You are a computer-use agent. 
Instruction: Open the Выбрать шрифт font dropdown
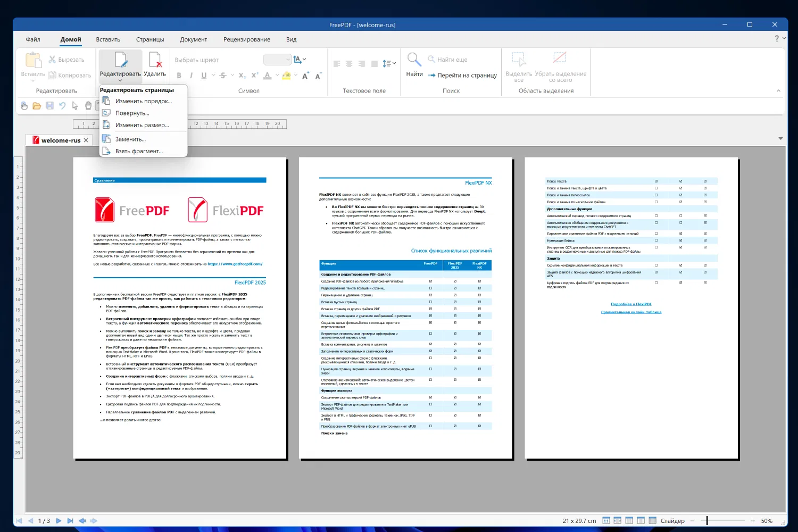tap(217, 60)
